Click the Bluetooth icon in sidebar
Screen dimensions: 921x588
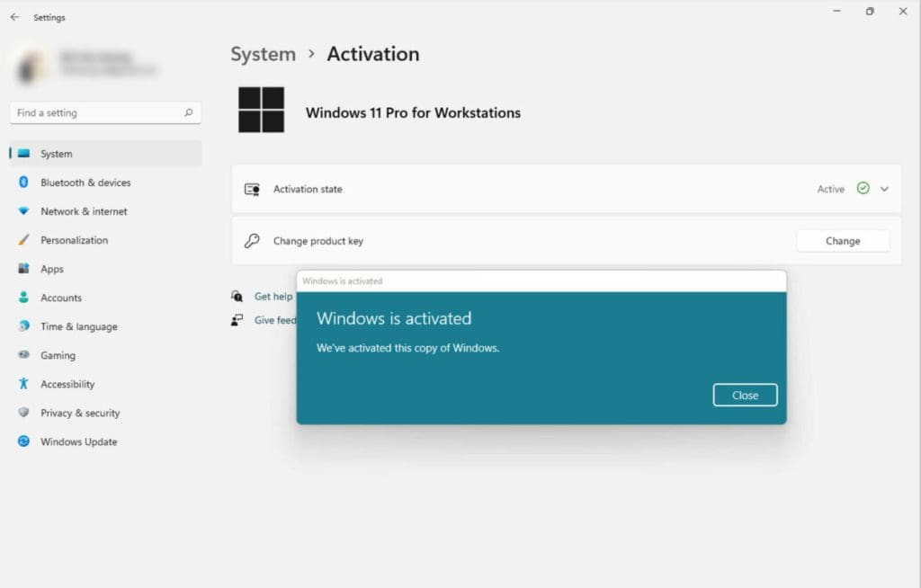coord(23,183)
